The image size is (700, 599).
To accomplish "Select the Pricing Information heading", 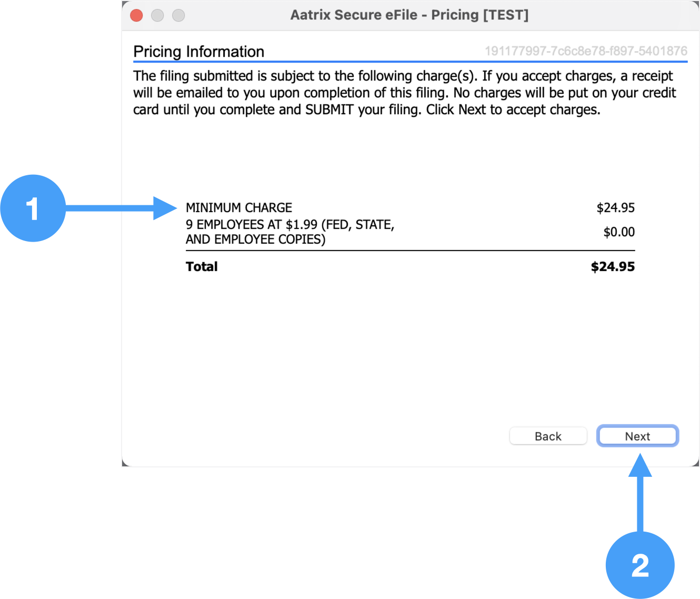I will pos(198,52).
